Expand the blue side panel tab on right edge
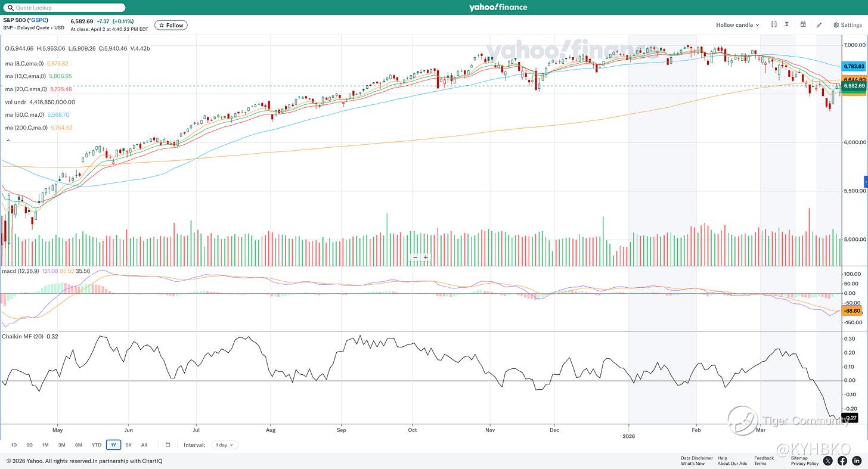 point(866,182)
